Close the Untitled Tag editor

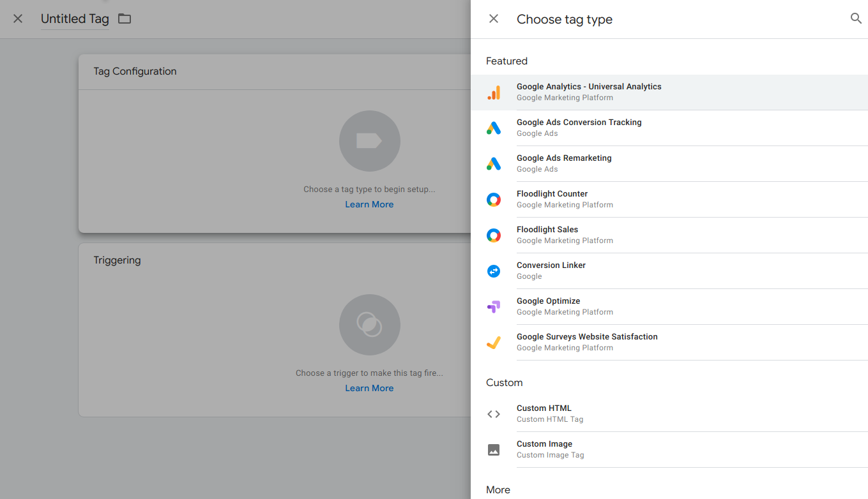tap(18, 19)
